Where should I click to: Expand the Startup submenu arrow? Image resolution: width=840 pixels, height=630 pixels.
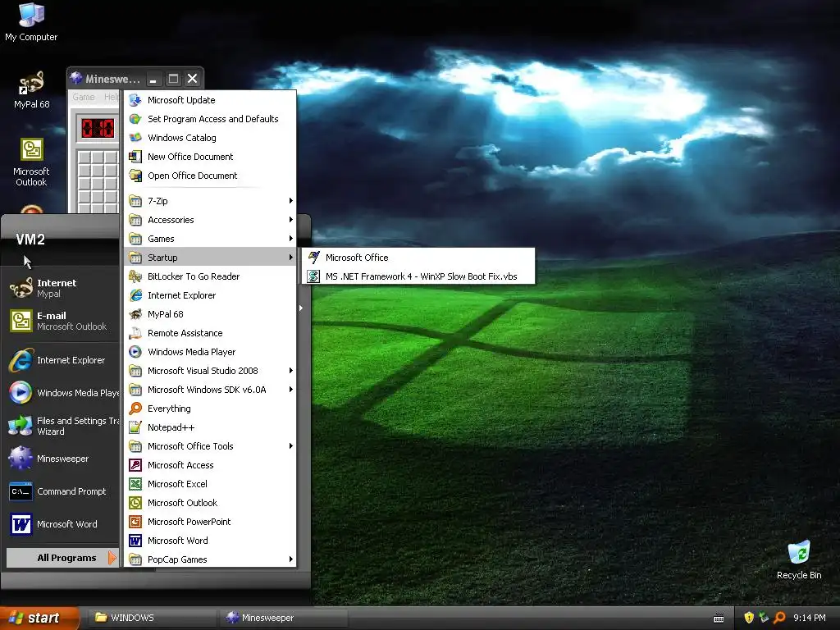291,258
